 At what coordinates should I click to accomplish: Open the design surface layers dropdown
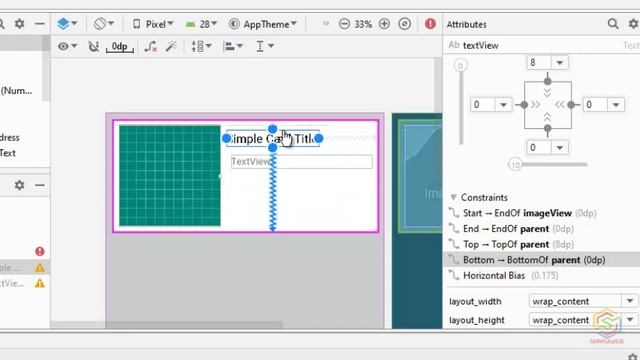(x=67, y=24)
